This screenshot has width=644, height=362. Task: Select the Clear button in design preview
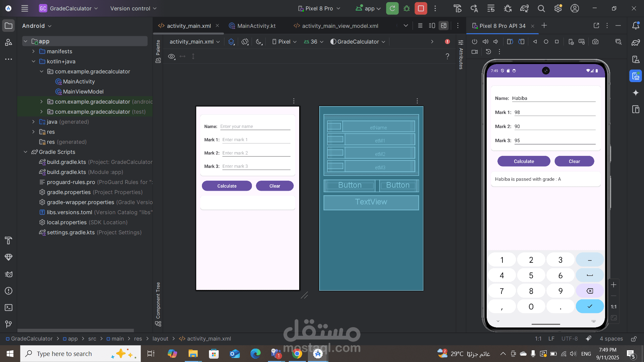275,186
